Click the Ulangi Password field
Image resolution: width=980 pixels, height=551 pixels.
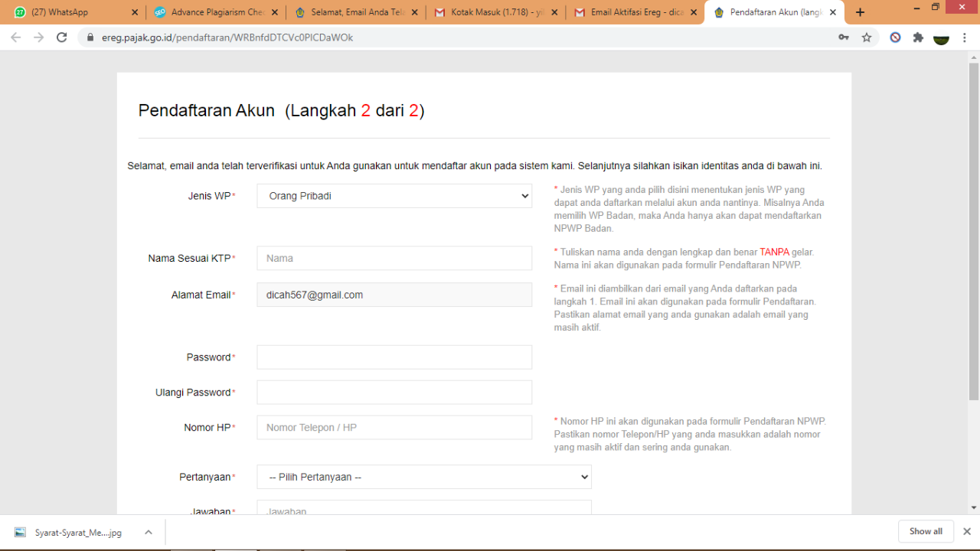[394, 393]
